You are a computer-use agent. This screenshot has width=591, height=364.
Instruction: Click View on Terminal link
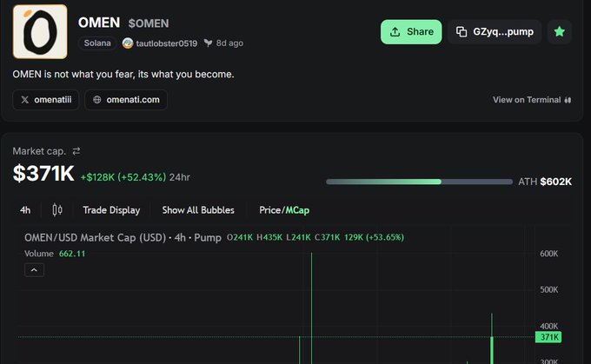pos(532,100)
